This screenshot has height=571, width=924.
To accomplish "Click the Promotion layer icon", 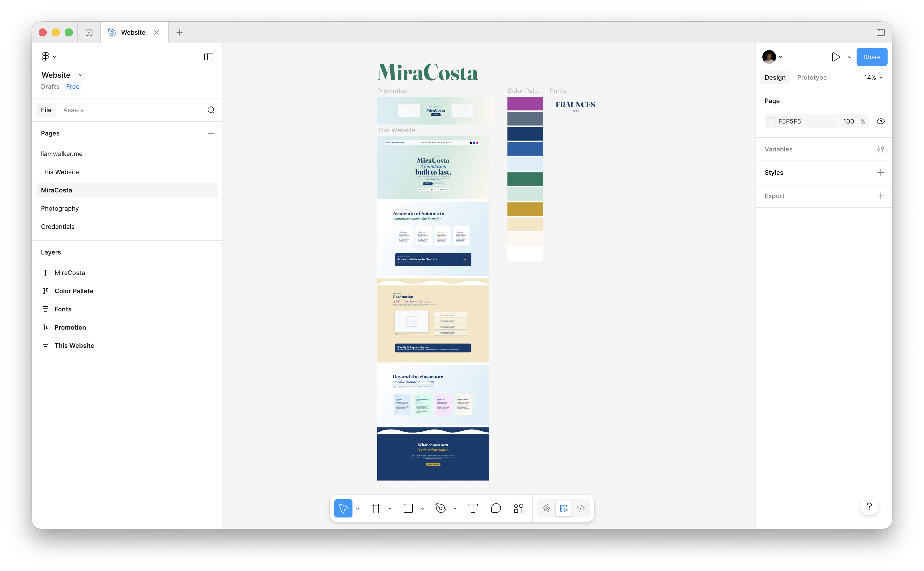I will pos(45,327).
